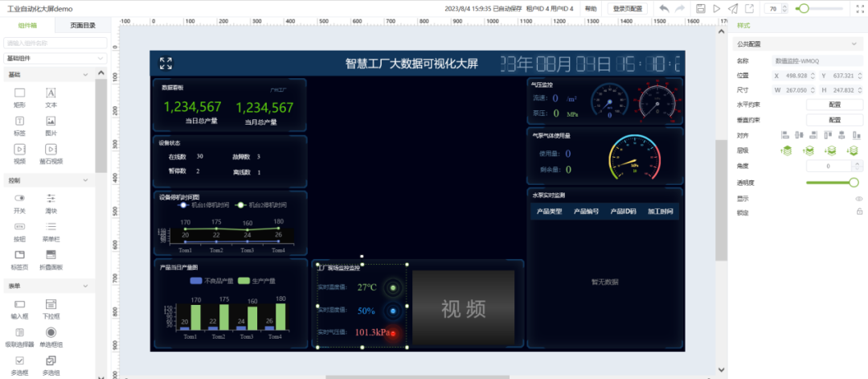
Task: Toggle the 锁定 lock icon
Action: tap(859, 212)
